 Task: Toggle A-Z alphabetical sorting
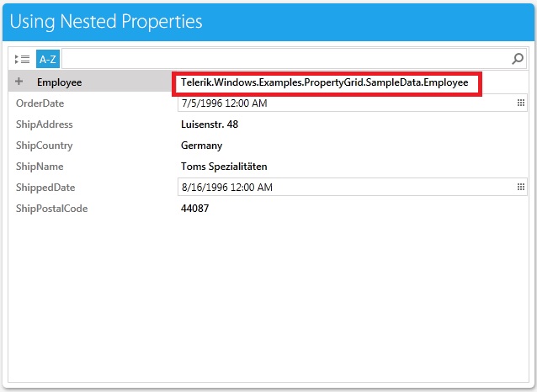click(48, 59)
